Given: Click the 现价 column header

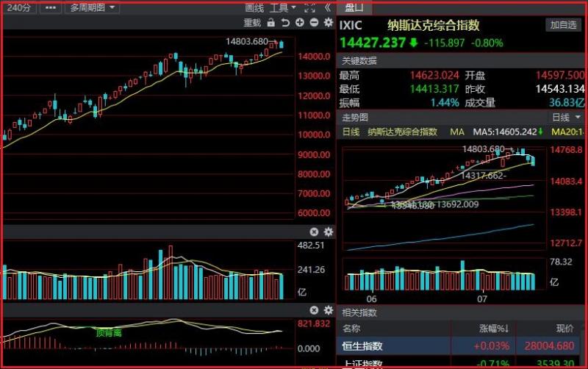Looking at the screenshot, I should pos(564,329).
